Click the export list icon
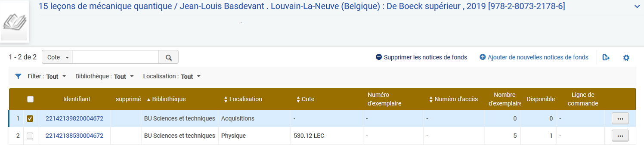The width and height of the screenshot is (644, 161). point(606,57)
